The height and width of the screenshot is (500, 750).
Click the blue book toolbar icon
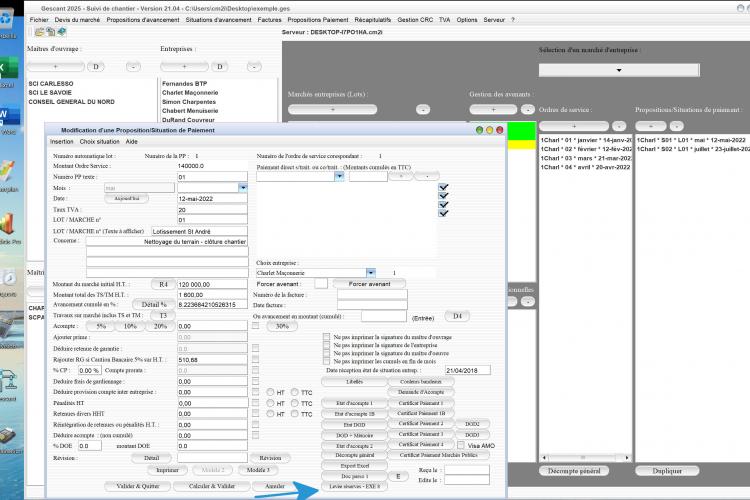click(x=62, y=32)
